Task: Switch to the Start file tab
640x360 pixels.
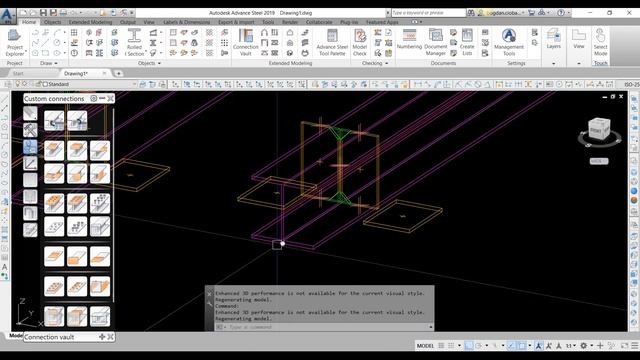Action: tap(18, 73)
